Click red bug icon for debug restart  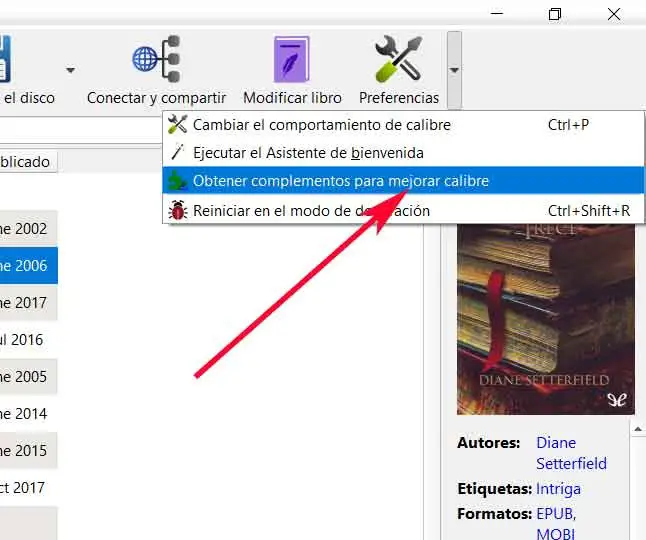tap(178, 210)
